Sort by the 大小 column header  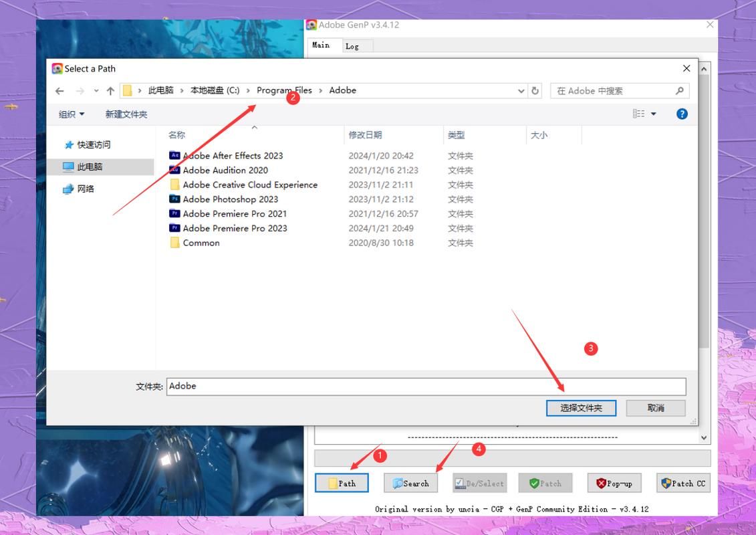pos(539,135)
